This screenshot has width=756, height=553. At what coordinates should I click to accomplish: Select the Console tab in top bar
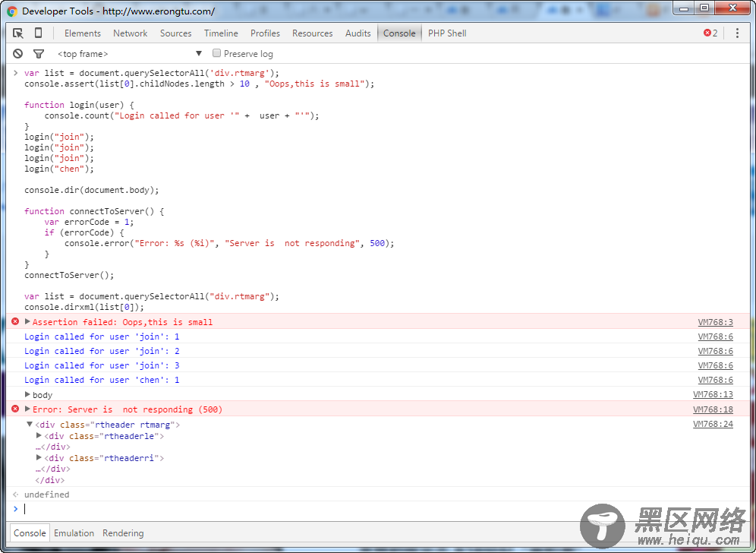click(399, 33)
